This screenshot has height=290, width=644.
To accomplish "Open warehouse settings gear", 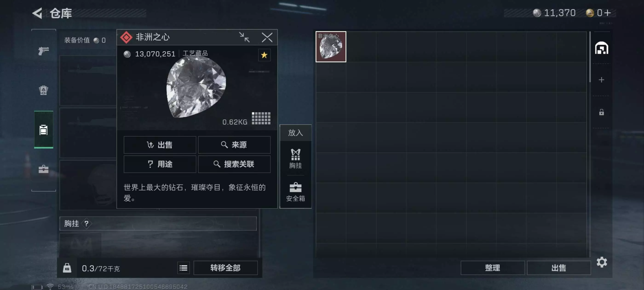I will 601,262.
